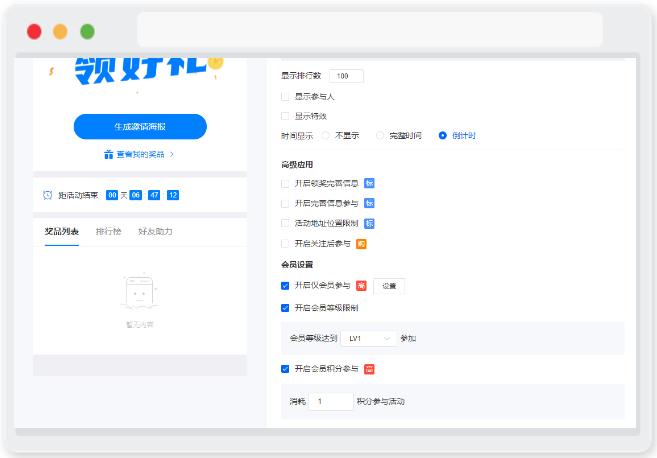
Task: Click the countdown hours box showing 06
Action: [x=135, y=195]
